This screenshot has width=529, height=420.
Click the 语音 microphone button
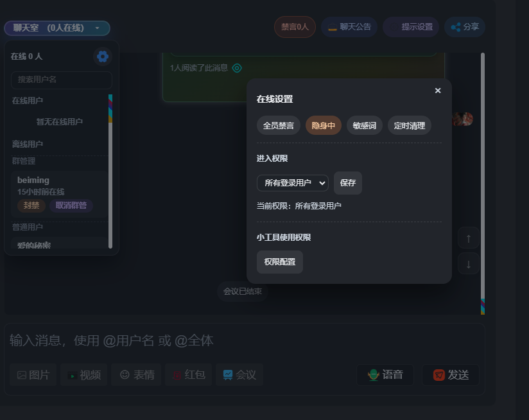[385, 375]
